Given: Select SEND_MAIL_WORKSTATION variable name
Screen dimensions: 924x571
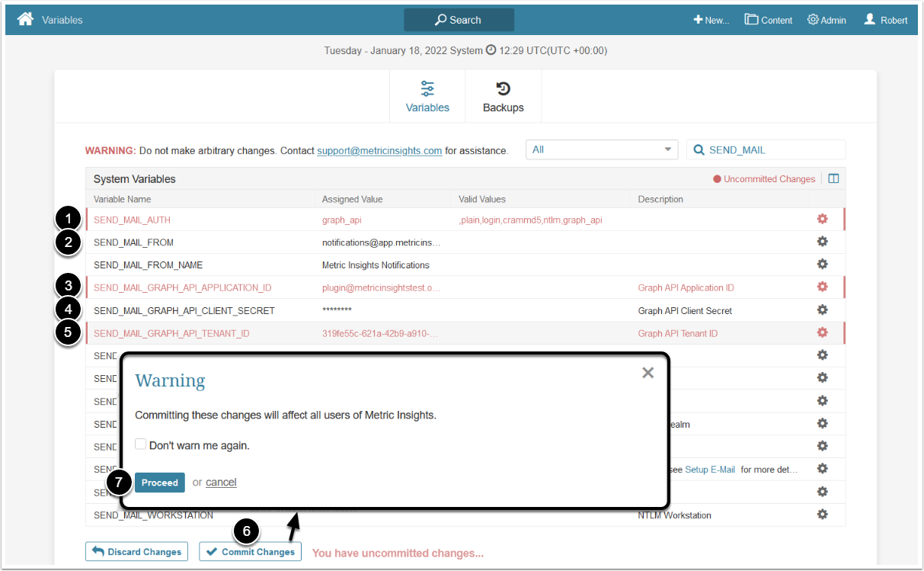Looking at the screenshot, I should click(153, 515).
